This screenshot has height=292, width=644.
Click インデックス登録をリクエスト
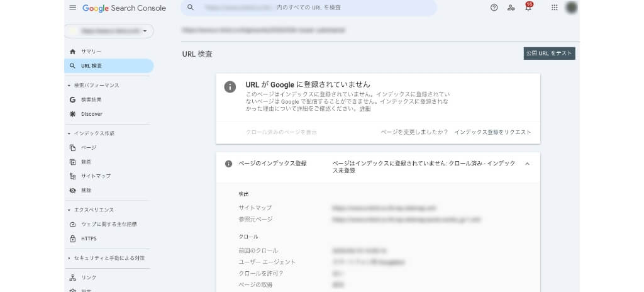[492, 132]
